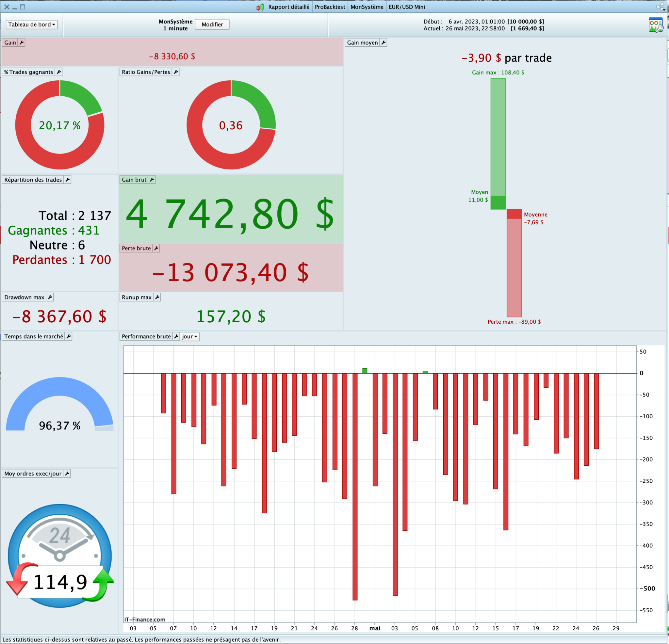
Task: Click wrench icon next to Gain moyen
Action: (x=383, y=43)
